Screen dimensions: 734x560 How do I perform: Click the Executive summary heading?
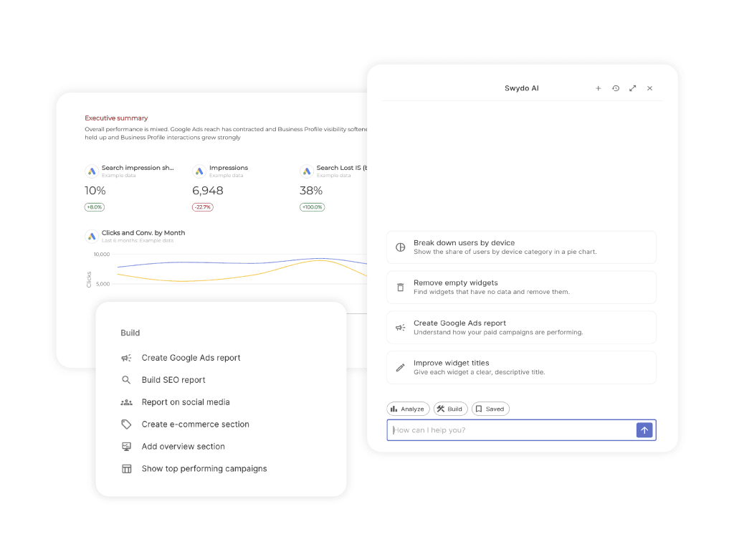coord(116,118)
